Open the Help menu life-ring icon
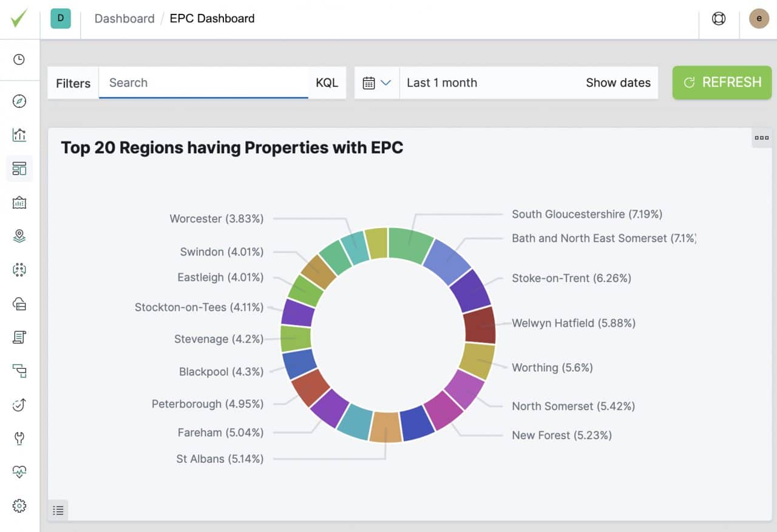This screenshot has height=532, width=777. [719, 18]
